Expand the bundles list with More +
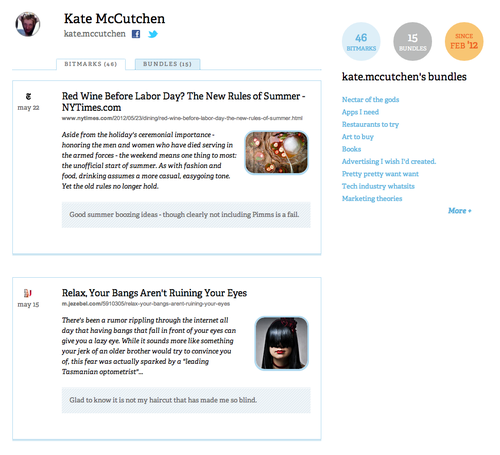Image resolution: width=500 pixels, height=455 pixels. tap(460, 211)
